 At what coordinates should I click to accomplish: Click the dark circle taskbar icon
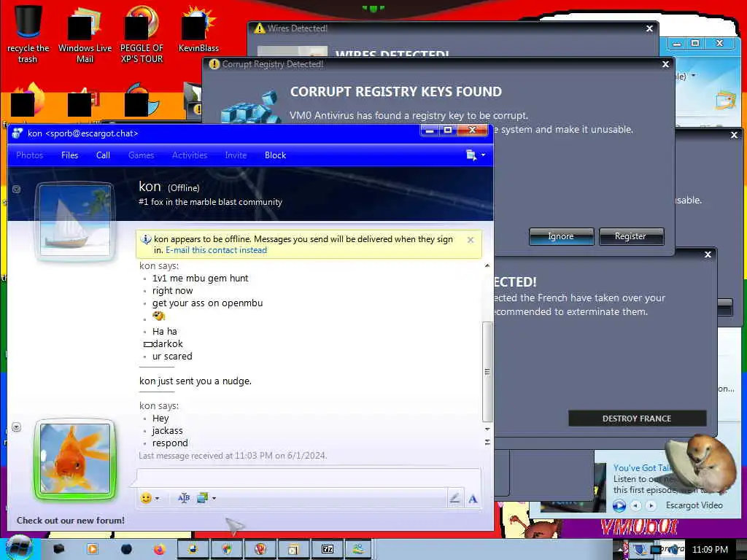click(125, 550)
